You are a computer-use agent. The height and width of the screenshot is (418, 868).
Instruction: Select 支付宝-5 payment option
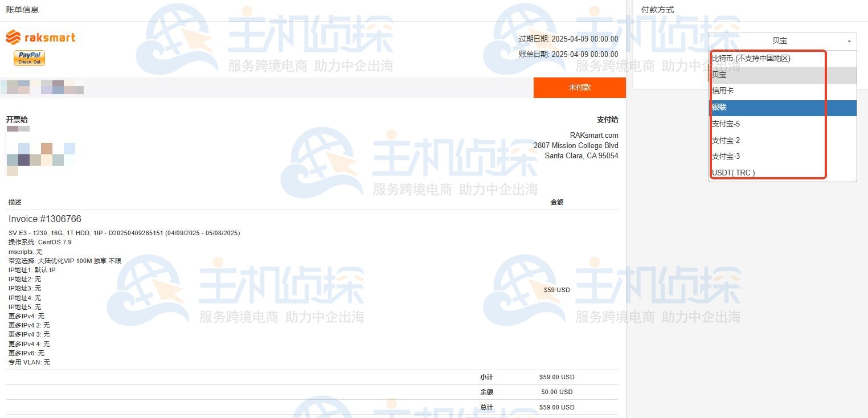pos(725,124)
